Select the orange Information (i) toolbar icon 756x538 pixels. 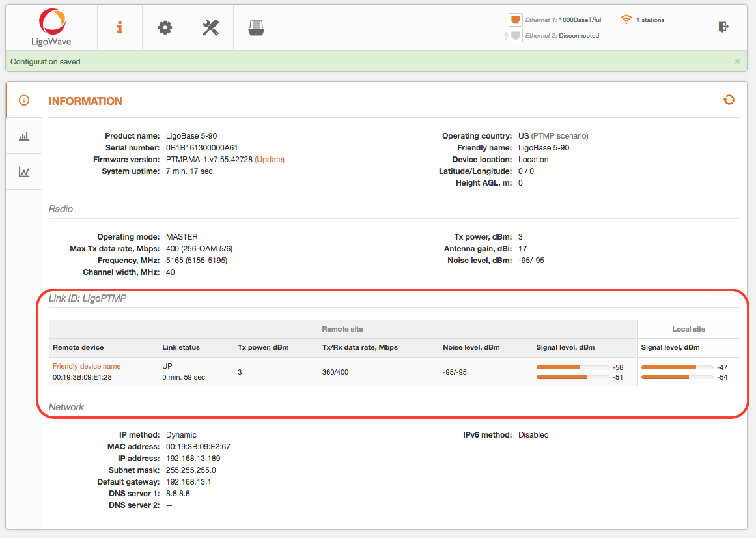tap(120, 27)
